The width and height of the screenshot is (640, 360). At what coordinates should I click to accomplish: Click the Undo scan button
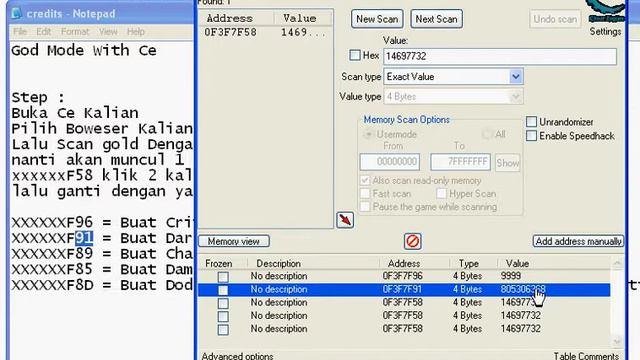point(555,19)
